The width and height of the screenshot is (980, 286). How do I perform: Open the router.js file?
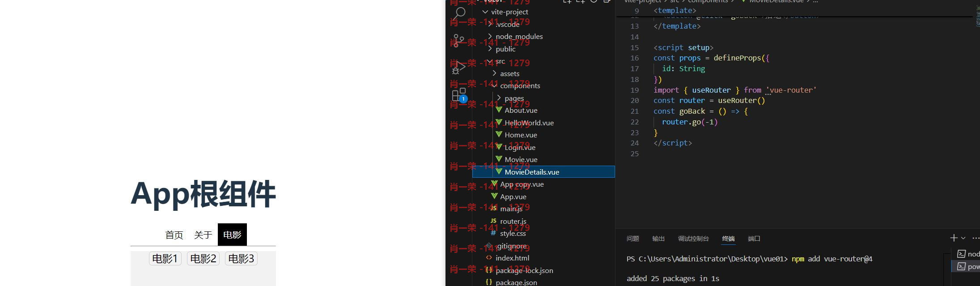pyautogui.click(x=513, y=221)
